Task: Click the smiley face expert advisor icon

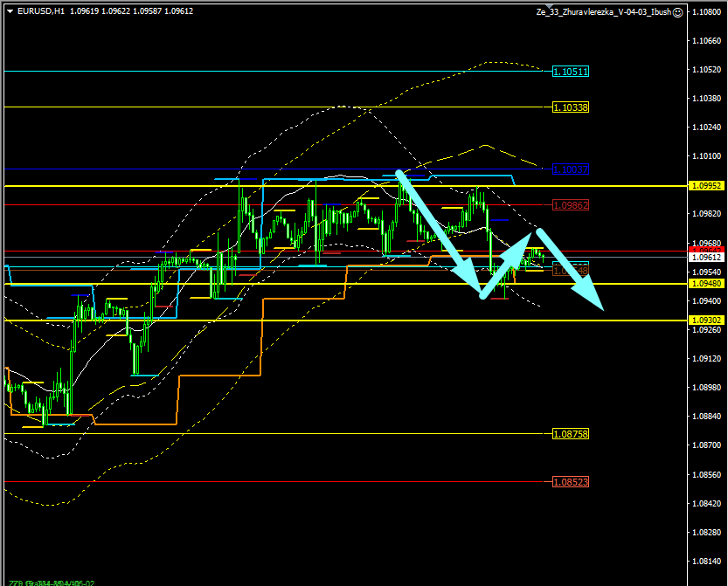Action: point(678,11)
